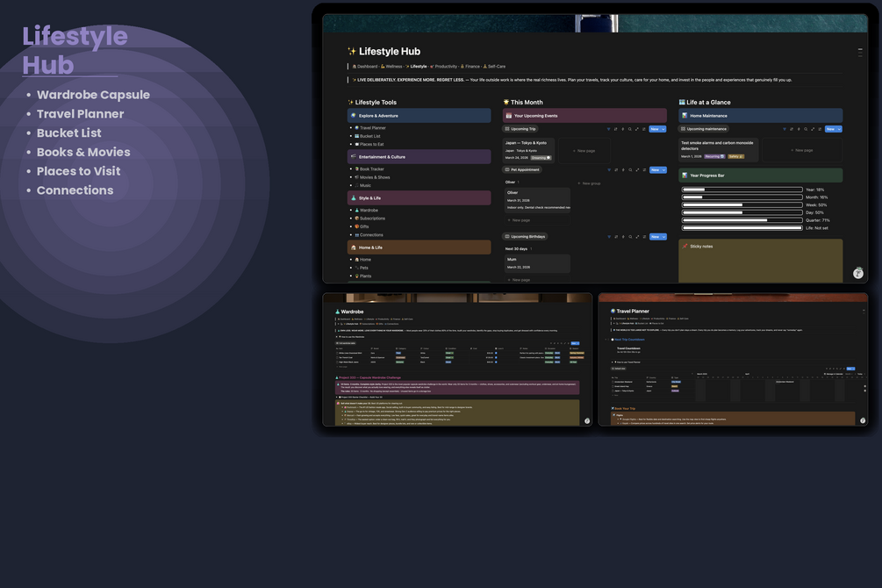Open the New dropdown arrow for Upcoming Trip

tap(663, 129)
